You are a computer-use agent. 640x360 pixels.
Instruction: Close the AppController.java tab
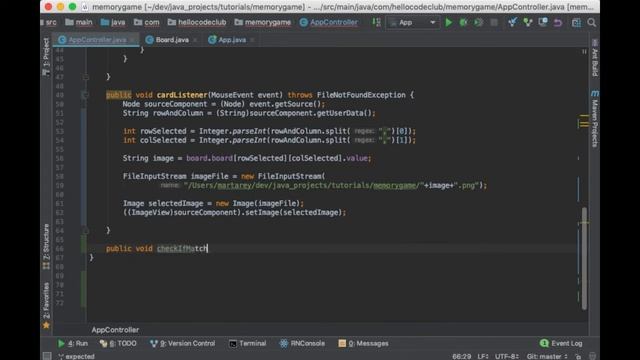(133, 40)
